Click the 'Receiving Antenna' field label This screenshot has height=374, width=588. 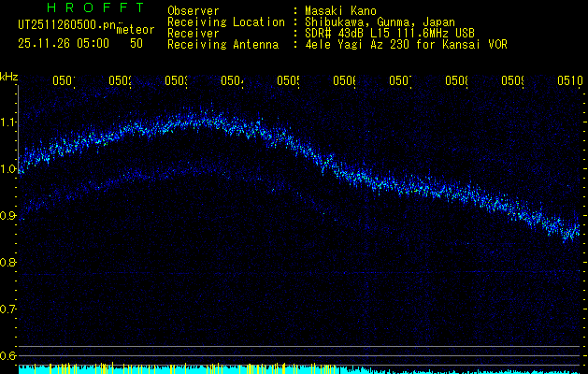tap(222, 44)
